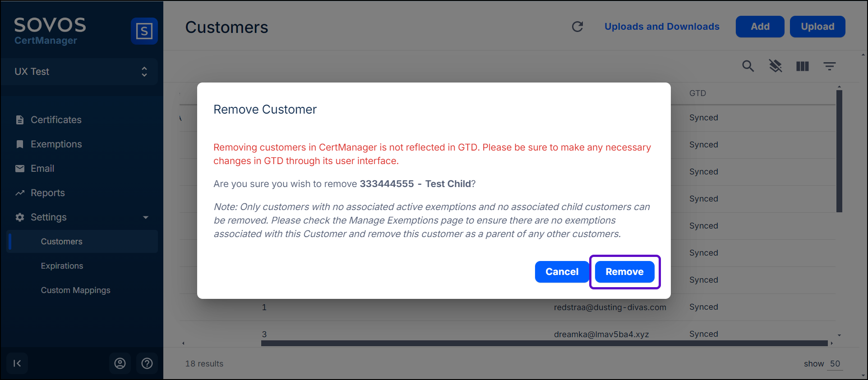The image size is (868, 380).
Task: Open Exemptions from the sidebar
Action: pyautogui.click(x=56, y=144)
